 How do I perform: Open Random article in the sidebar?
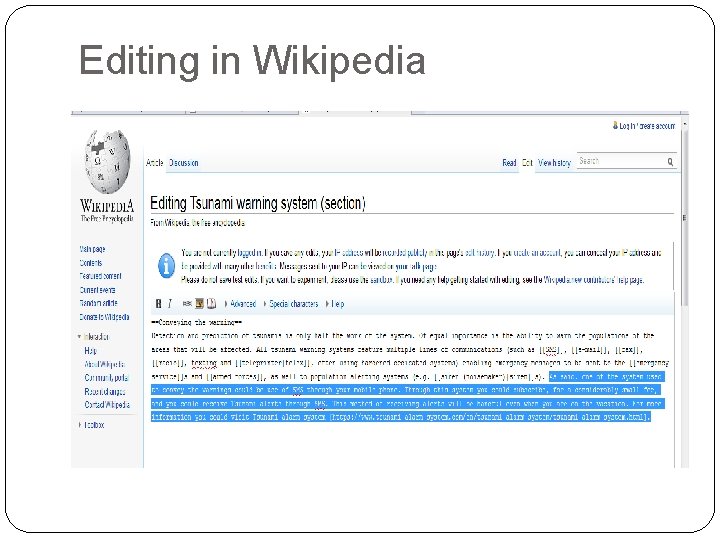coord(98,303)
